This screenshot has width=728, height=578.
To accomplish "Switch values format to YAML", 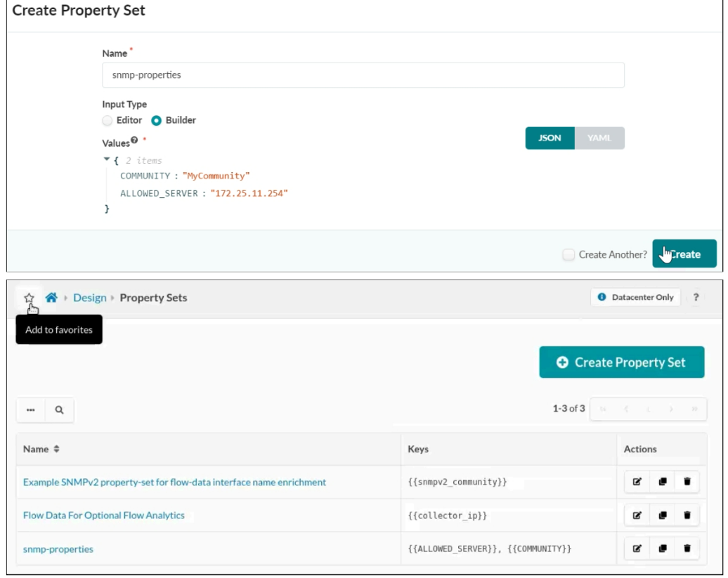I will click(599, 138).
